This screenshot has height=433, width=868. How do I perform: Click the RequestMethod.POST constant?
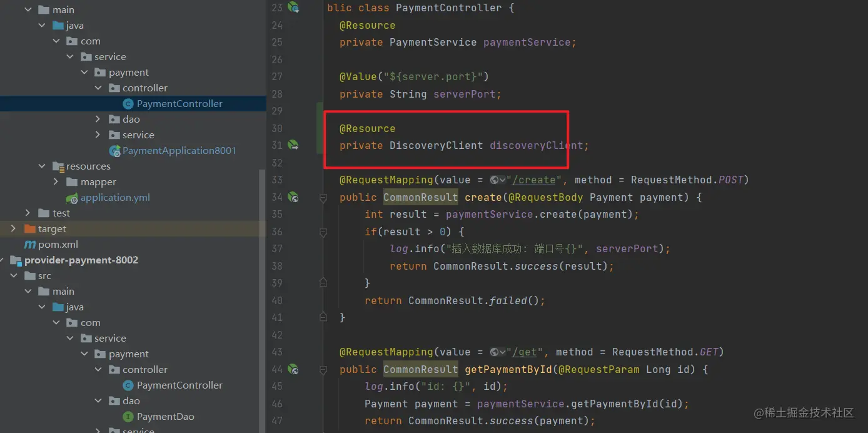(687, 180)
